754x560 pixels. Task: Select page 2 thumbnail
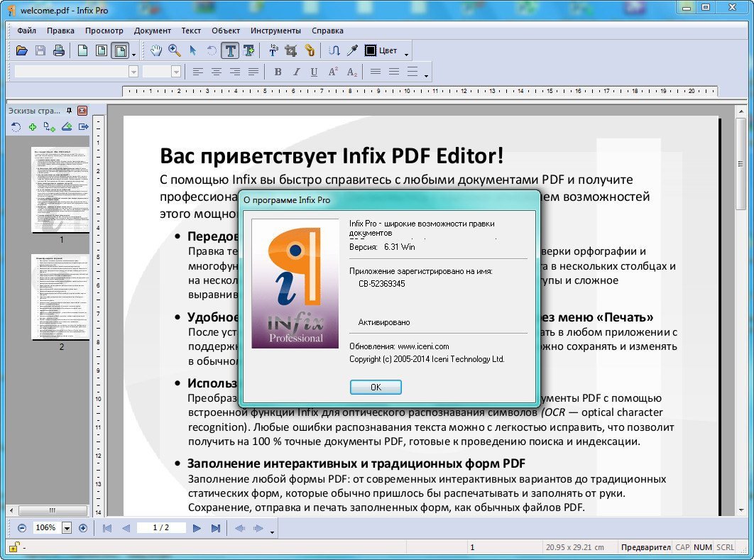(60, 297)
